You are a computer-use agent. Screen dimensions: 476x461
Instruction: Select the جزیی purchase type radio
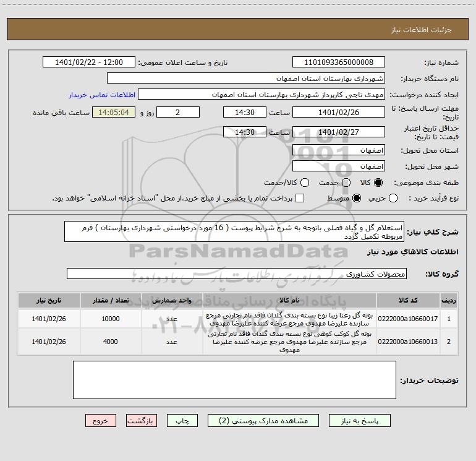pyautogui.click(x=393, y=198)
